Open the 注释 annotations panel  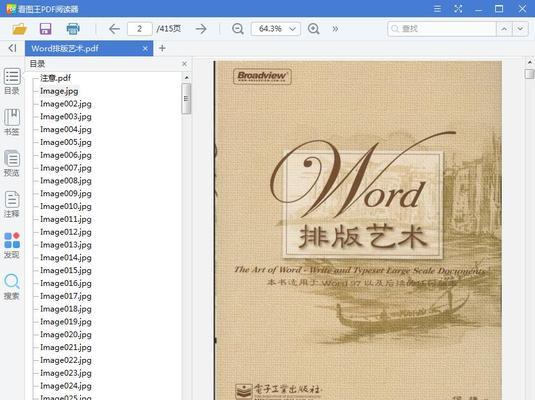click(12, 204)
